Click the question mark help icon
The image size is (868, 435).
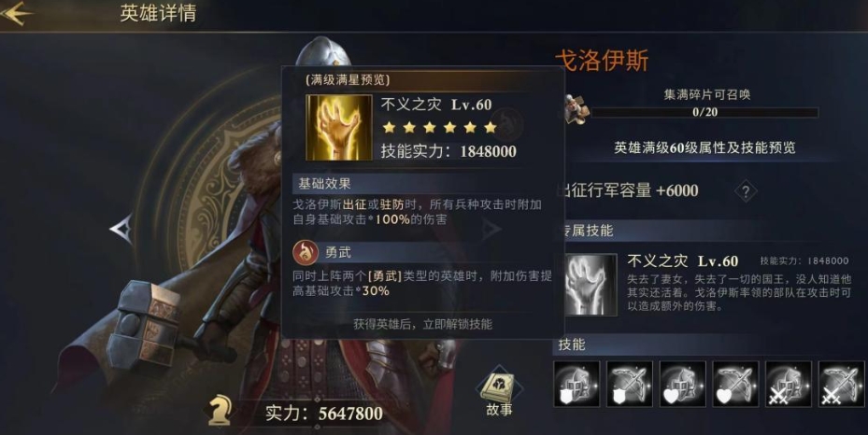[746, 191]
